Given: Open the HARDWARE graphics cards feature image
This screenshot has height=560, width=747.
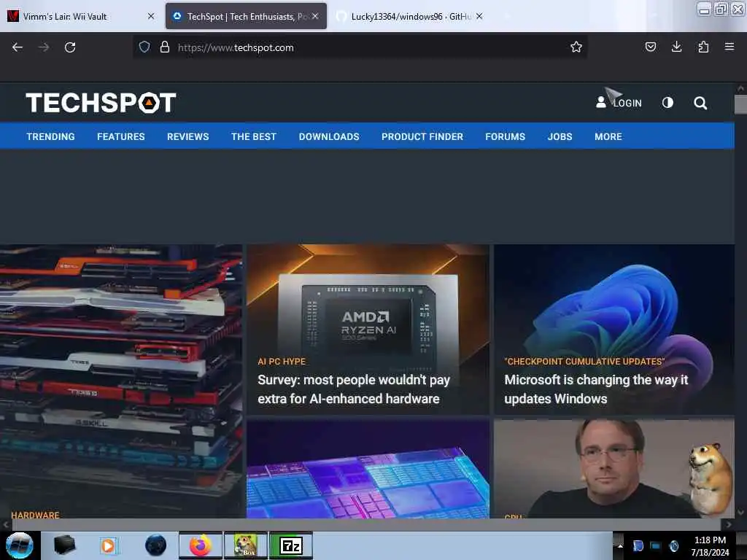Looking at the screenshot, I should click(x=121, y=381).
